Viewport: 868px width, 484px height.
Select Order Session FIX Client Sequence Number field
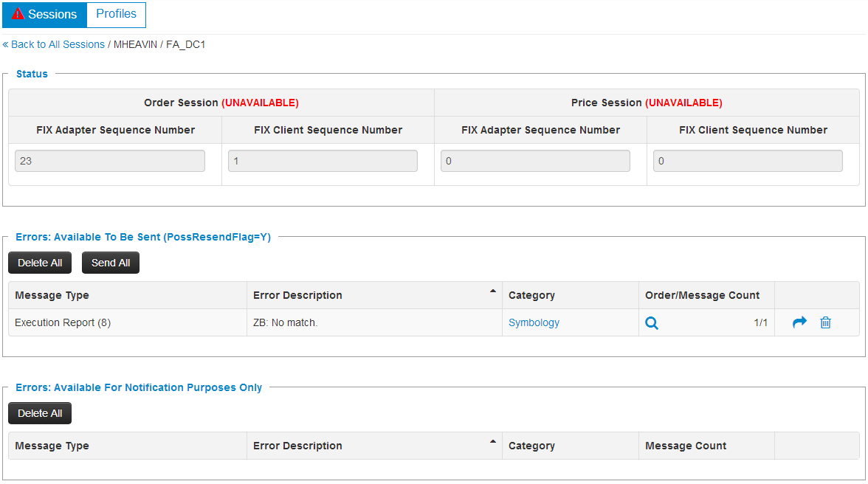(x=323, y=161)
